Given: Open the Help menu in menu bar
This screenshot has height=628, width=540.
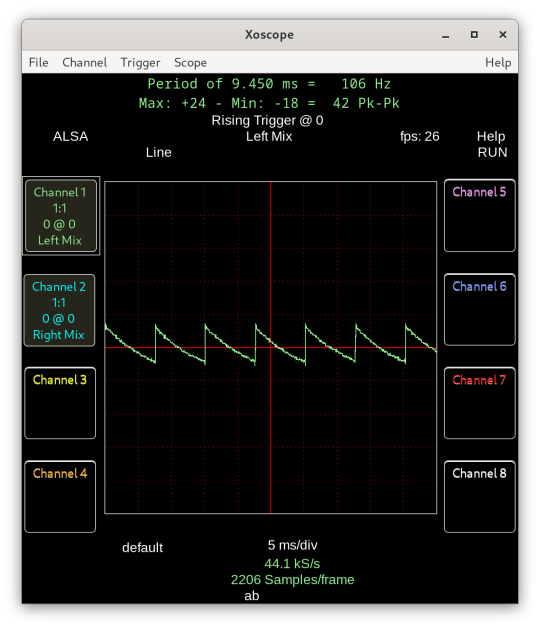Looking at the screenshot, I should [x=498, y=62].
